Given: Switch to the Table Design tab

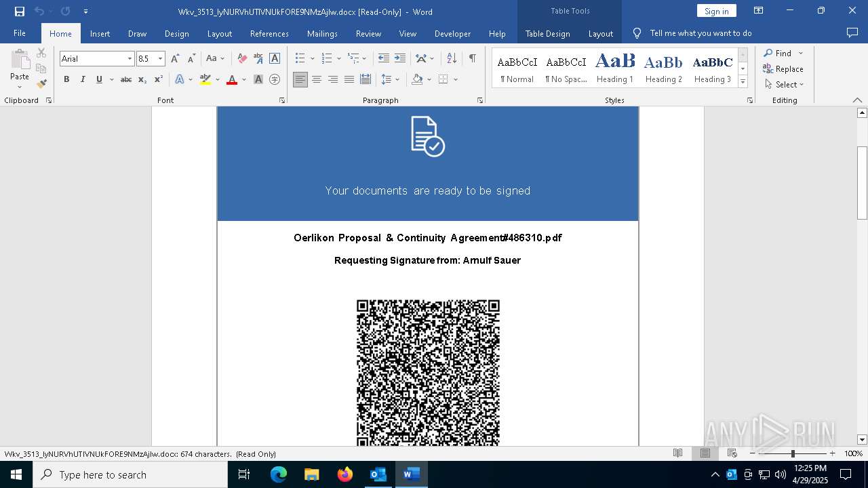Looking at the screenshot, I should 547,33.
